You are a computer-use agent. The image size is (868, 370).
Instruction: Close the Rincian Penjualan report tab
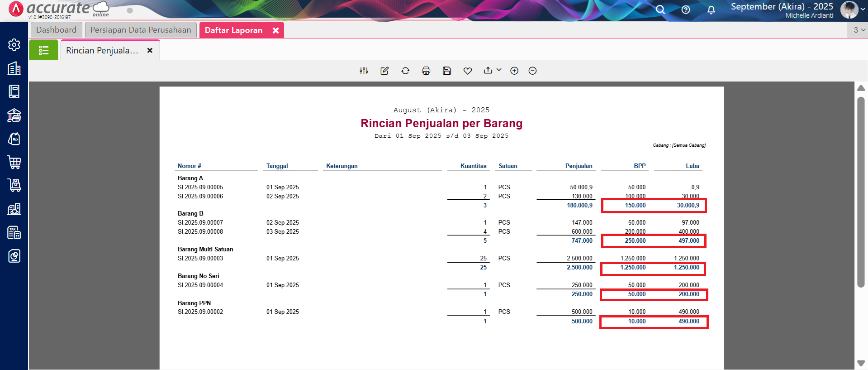point(150,50)
